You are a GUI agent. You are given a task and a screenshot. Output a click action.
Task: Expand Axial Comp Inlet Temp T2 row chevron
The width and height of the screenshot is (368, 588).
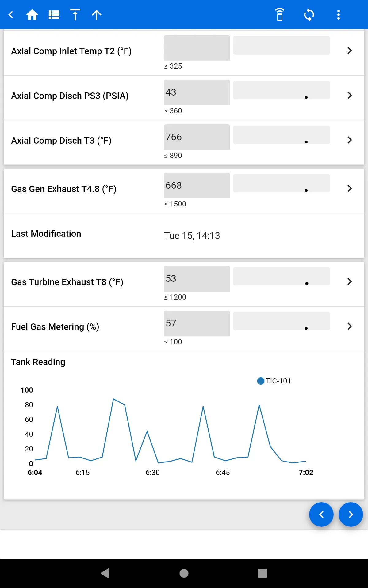click(x=350, y=51)
